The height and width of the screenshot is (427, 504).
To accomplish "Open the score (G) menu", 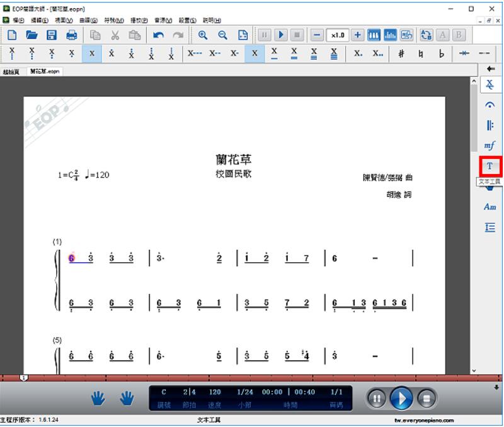I will [88, 20].
